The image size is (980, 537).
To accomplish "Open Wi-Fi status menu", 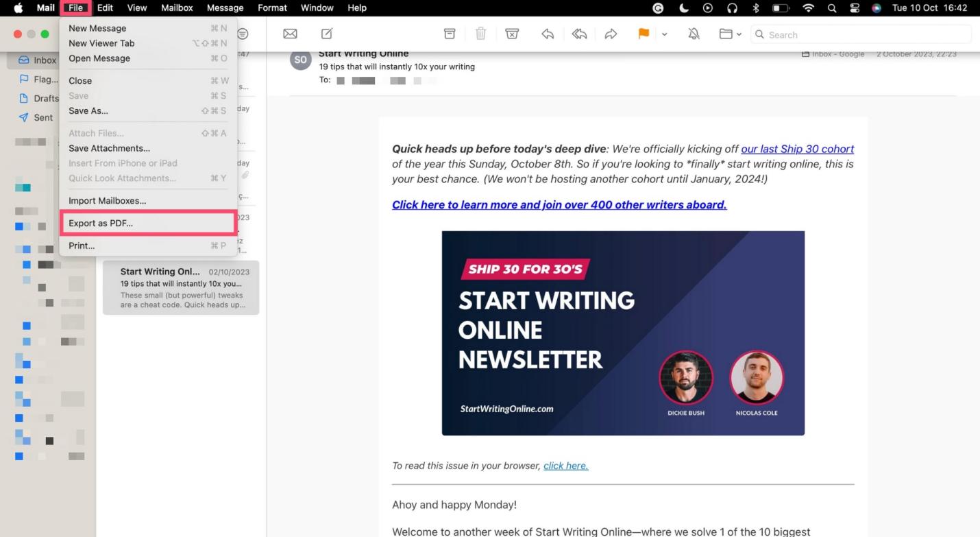I will click(x=809, y=8).
